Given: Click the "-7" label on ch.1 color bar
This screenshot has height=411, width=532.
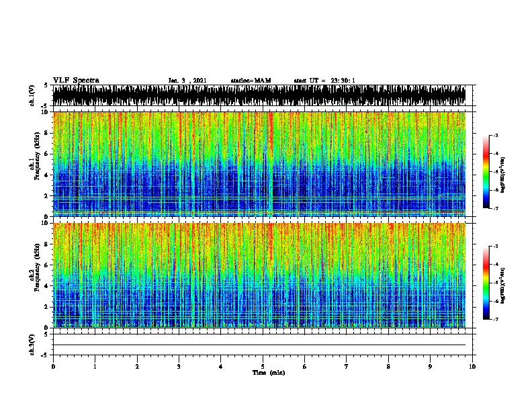Looking at the screenshot, I should [x=495, y=208].
